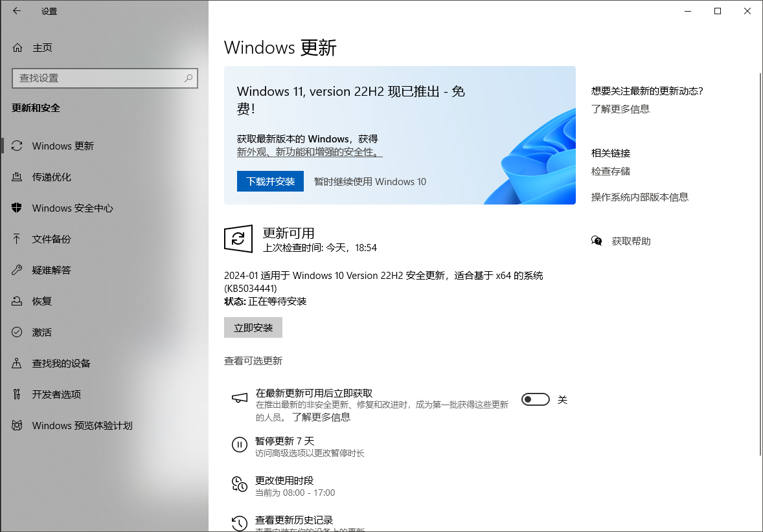Click the 获取帮助 chat bubble icon
The height and width of the screenshot is (532, 763).
coord(597,241)
